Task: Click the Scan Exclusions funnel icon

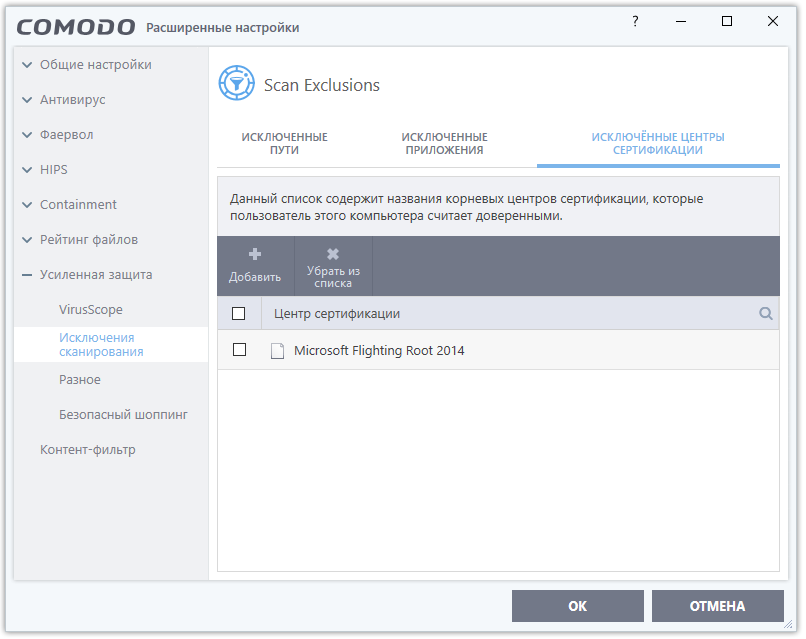Action: tap(236, 84)
